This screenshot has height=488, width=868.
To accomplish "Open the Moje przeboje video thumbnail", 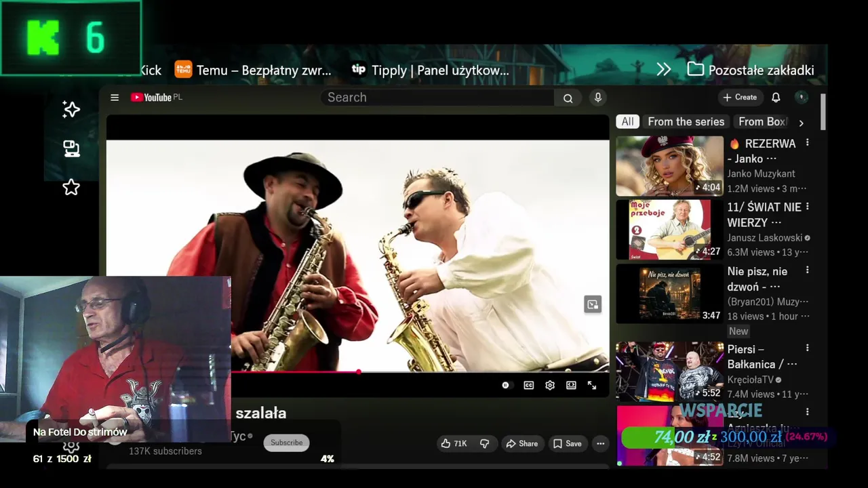I will (669, 230).
